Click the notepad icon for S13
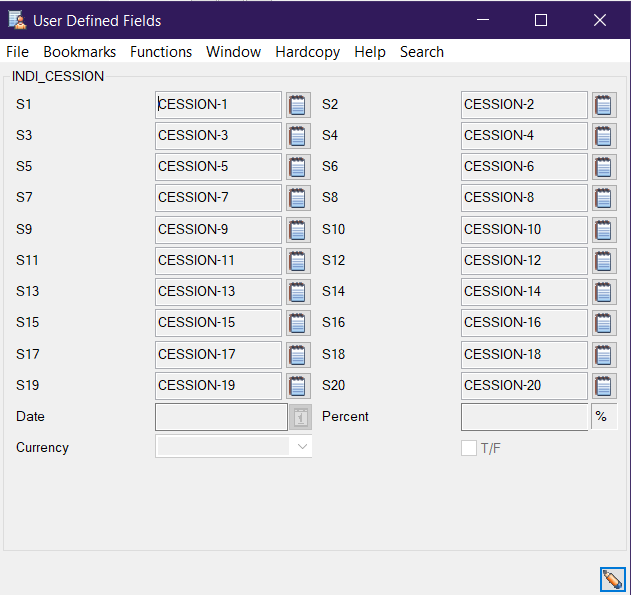The width and height of the screenshot is (631, 595). click(298, 292)
